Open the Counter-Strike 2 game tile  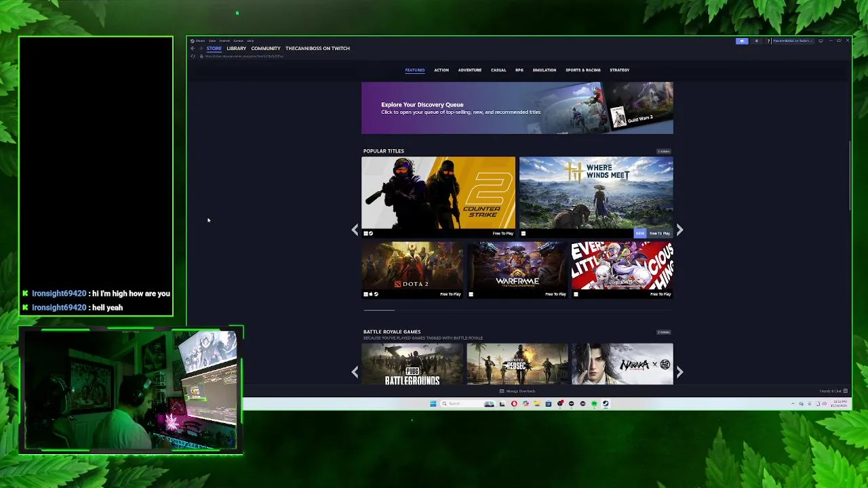pos(438,197)
